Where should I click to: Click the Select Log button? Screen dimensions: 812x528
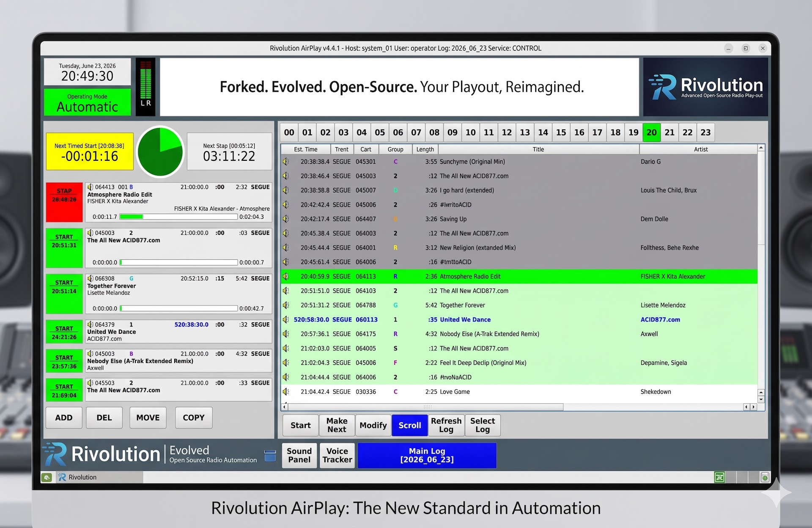coord(483,425)
